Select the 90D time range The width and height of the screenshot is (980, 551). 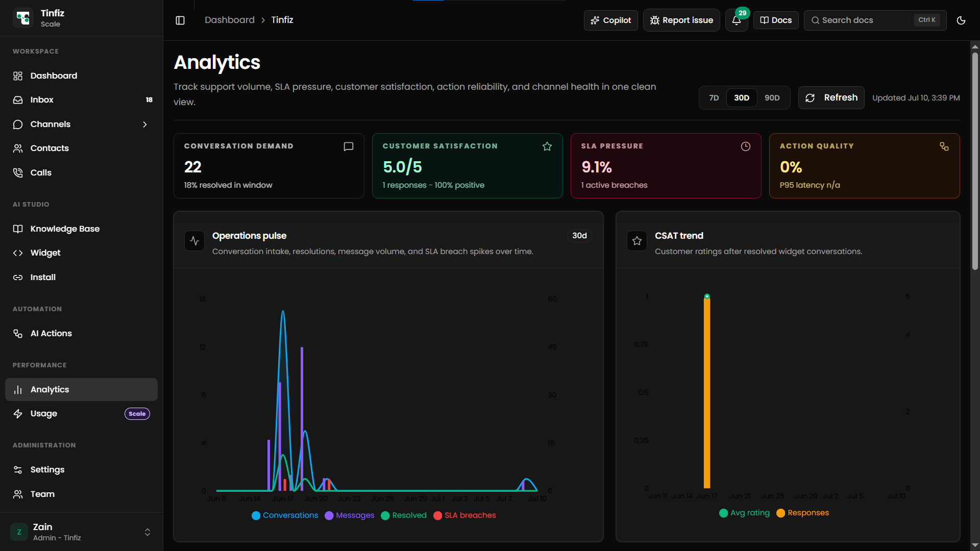pyautogui.click(x=772, y=97)
